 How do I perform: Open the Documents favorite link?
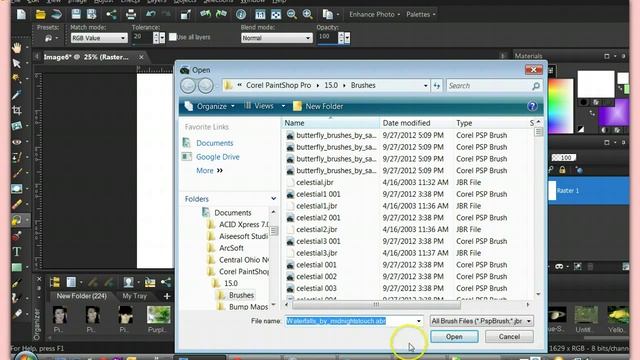(214, 143)
